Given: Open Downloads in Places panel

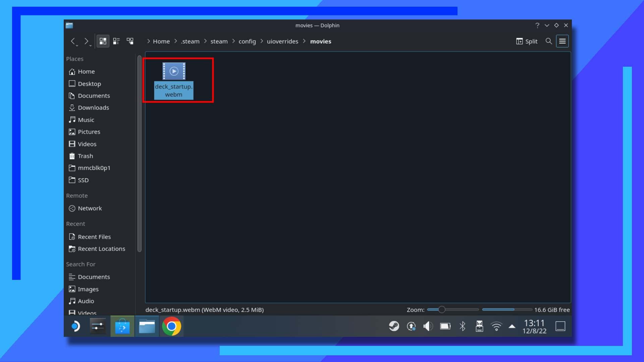Looking at the screenshot, I should 93,108.
